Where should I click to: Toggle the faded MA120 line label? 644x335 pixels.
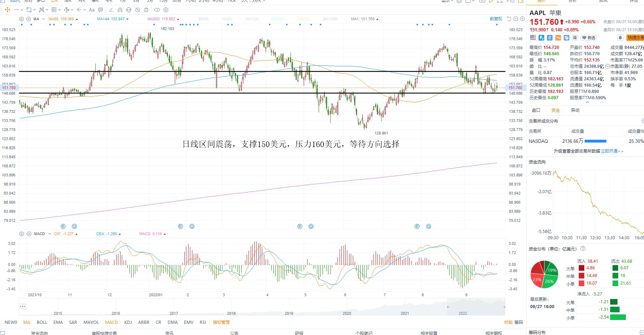point(252,19)
